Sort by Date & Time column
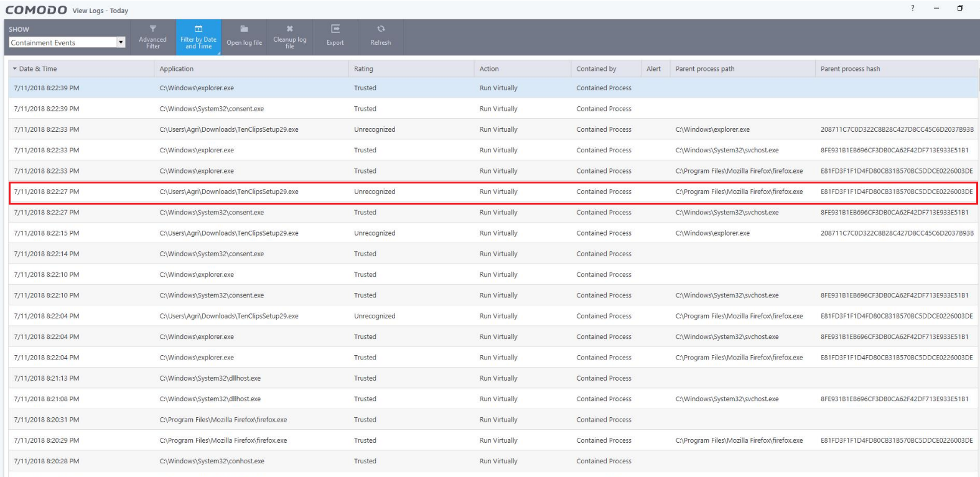 pos(81,69)
